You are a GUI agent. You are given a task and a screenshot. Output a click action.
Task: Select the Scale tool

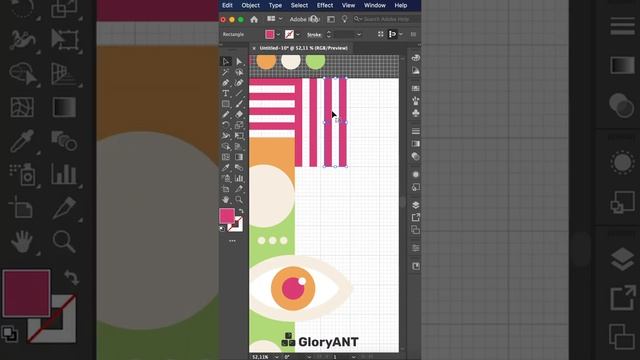(239, 125)
